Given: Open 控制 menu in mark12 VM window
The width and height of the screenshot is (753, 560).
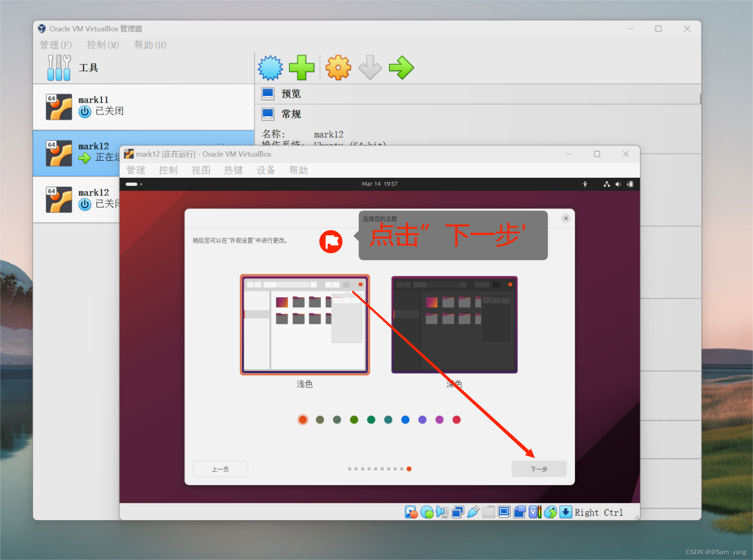Looking at the screenshot, I should [x=168, y=170].
